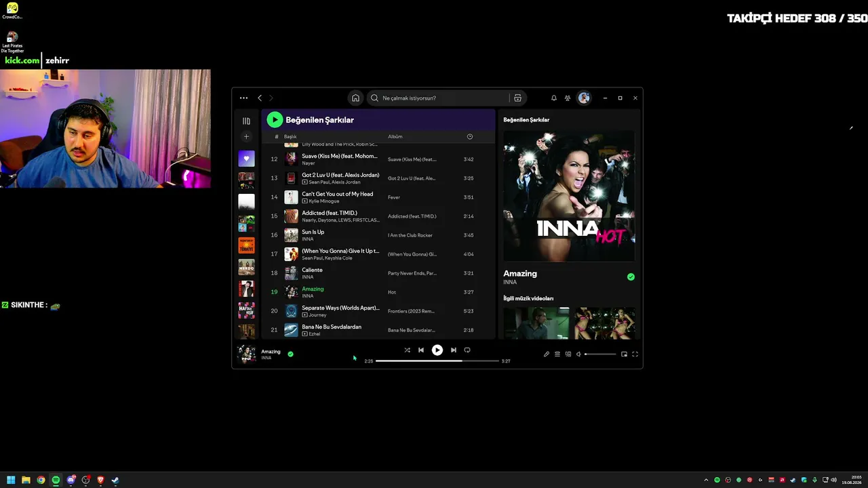Open artist link 'Journey'
This screenshot has height=488, width=868.
(317, 315)
